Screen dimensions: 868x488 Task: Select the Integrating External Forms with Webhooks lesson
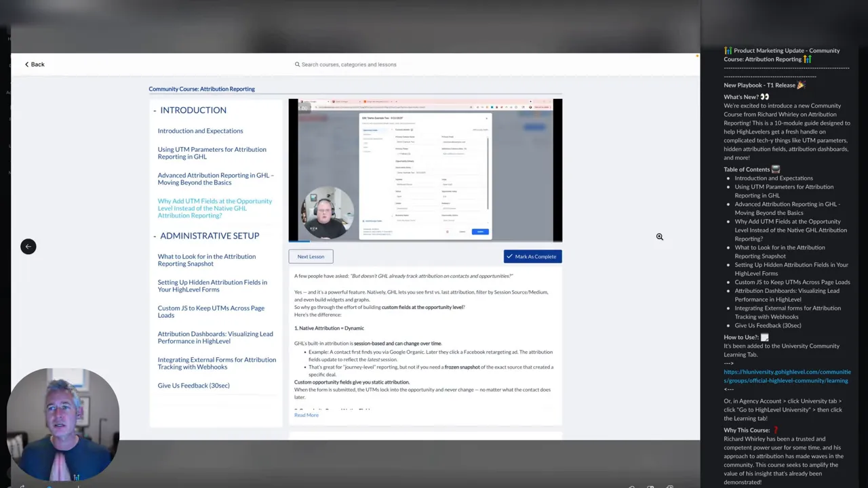216,363
